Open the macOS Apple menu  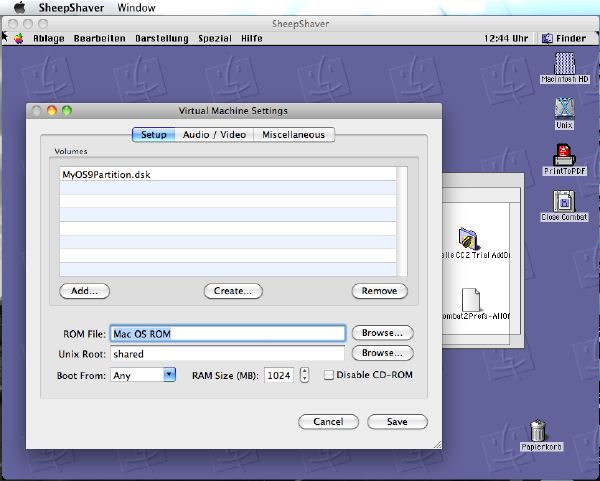20,7
